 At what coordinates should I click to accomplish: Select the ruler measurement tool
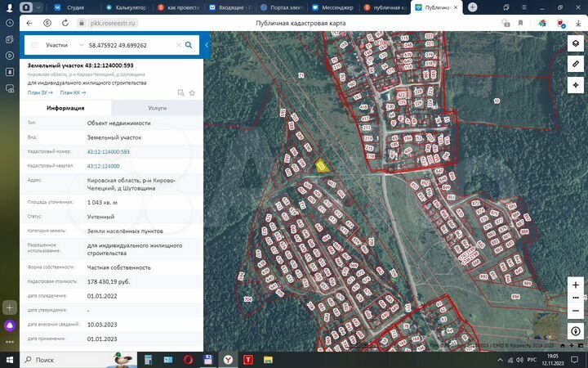point(576,64)
